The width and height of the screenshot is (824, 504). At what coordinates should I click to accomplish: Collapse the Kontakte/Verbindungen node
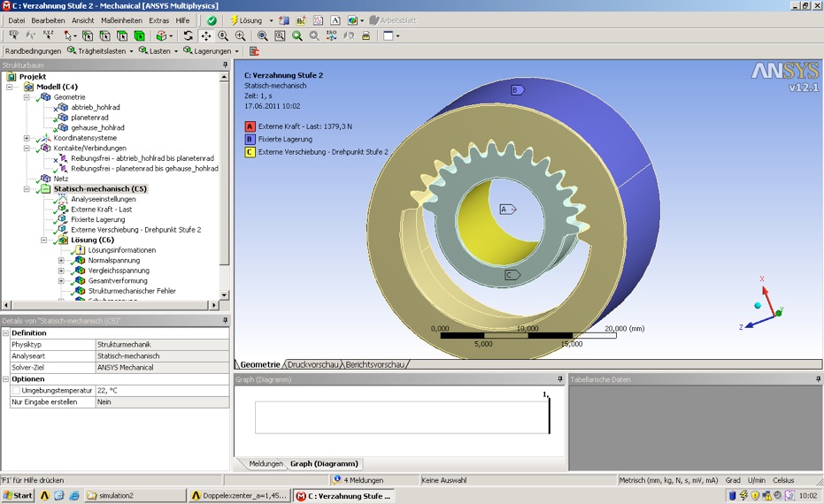pyautogui.click(x=27, y=148)
